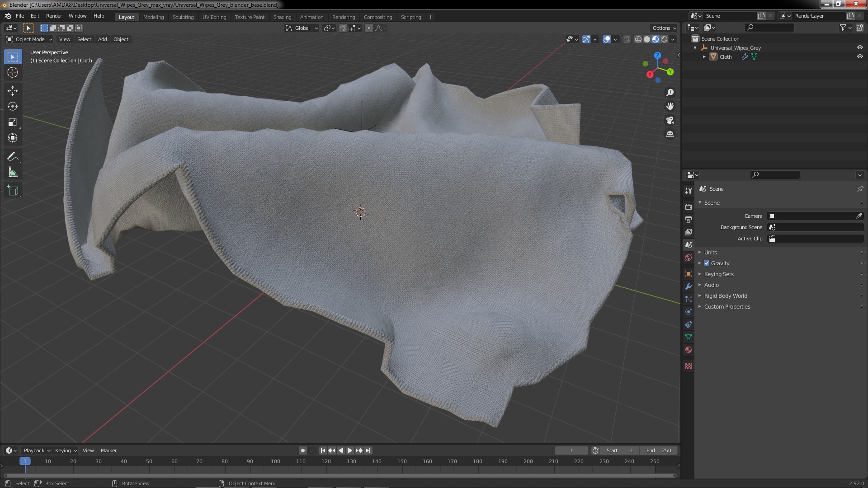
Task: Toggle the Gravity checkbox
Action: tap(707, 263)
